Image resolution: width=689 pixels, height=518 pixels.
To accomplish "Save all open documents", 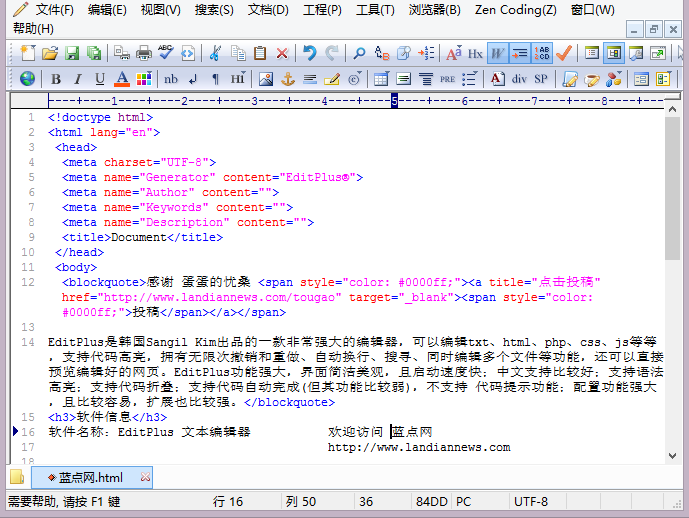I will point(94,54).
